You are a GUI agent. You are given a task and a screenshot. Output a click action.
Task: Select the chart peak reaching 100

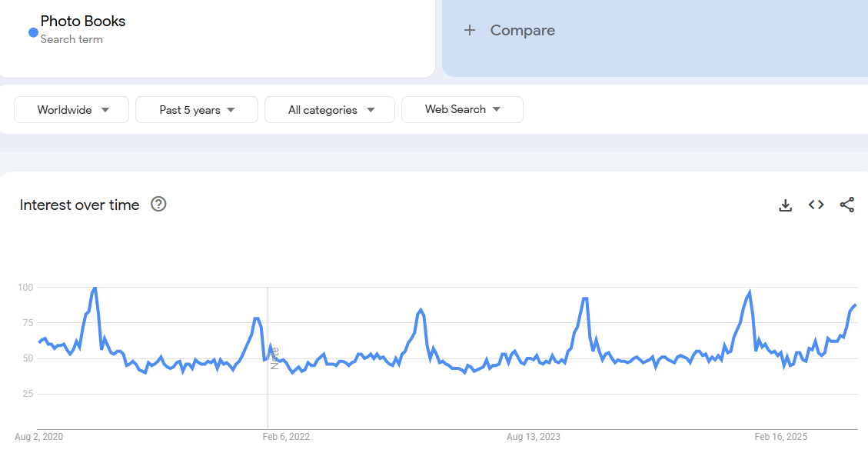tap(95, 288)
